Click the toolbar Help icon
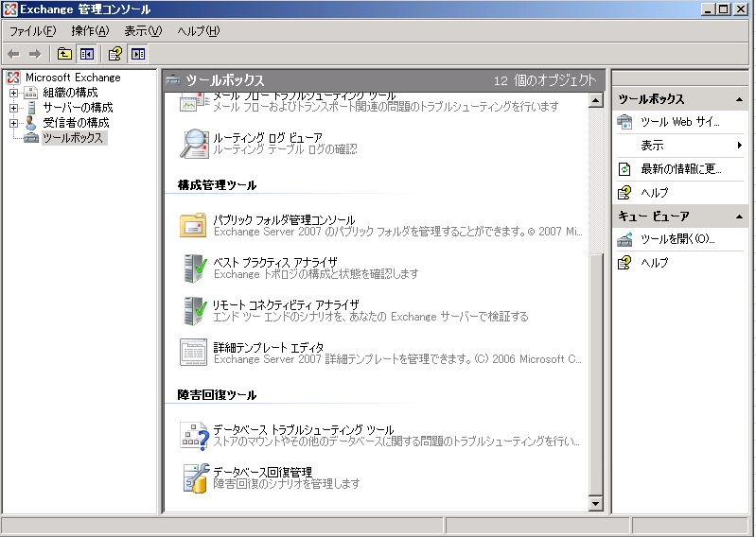756x537 pixels. coord(115,54)
